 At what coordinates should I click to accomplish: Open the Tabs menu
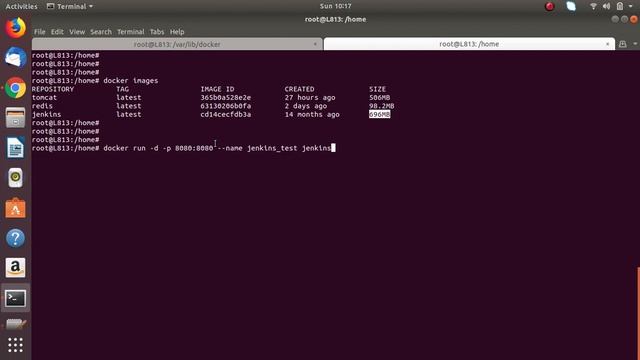coord(157,32)
